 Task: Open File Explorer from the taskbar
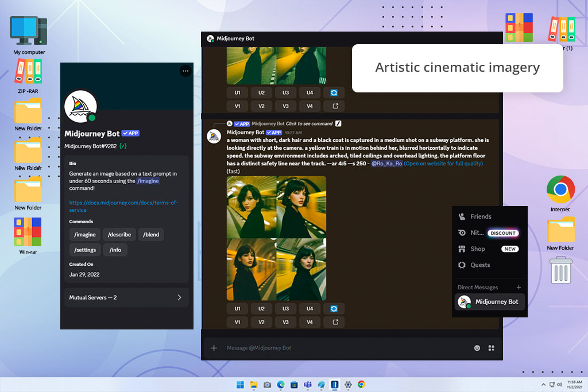(x=253, y=385)
